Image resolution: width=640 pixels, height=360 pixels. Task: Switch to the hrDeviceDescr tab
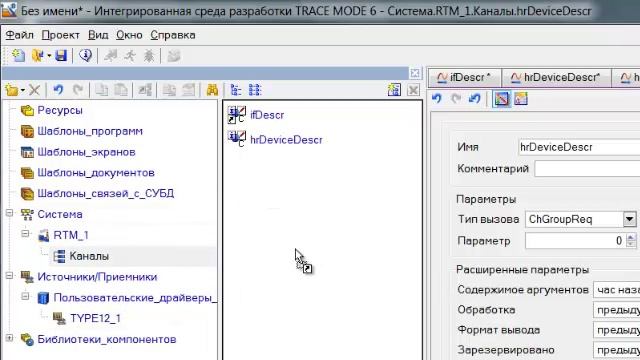point(557,77)
